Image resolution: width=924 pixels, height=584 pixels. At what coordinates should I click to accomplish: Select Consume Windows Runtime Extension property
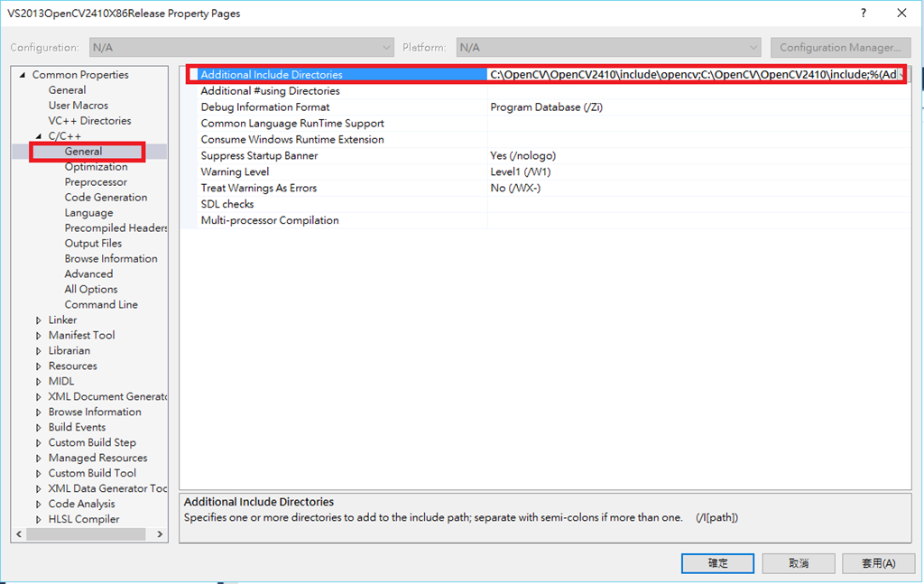(x=292, y=140)
